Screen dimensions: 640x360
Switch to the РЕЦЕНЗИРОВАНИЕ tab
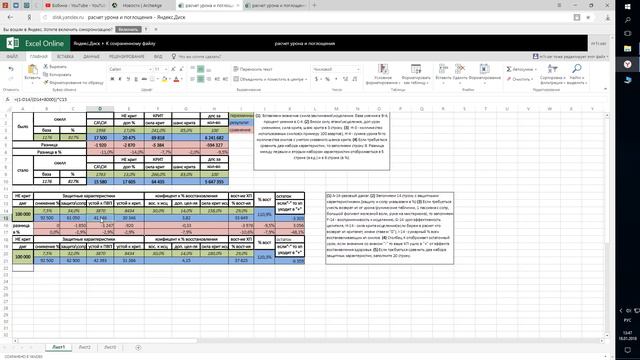pyautogui.click(x=127, y=56)
